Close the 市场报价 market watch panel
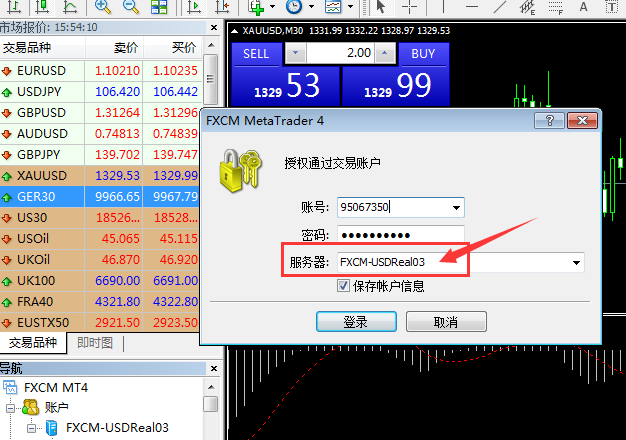The width and height of the screenshot is (626, 440). click(214, 28)
